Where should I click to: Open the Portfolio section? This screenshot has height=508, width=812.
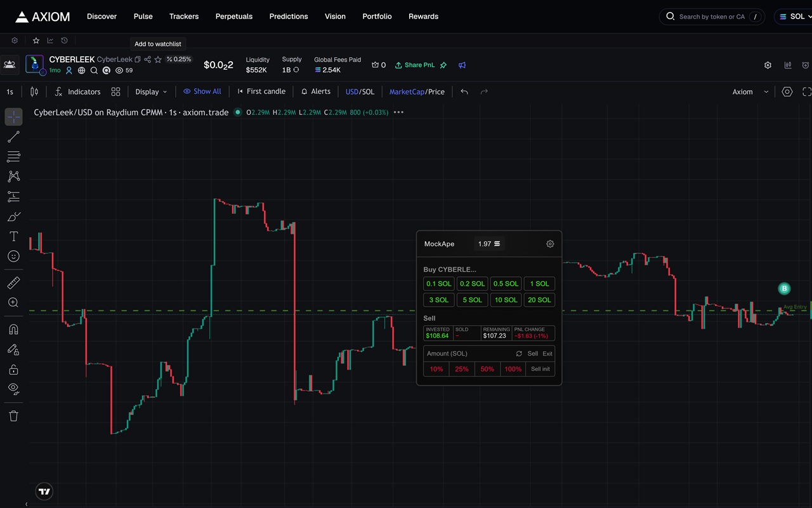click(x=377, y=17)
